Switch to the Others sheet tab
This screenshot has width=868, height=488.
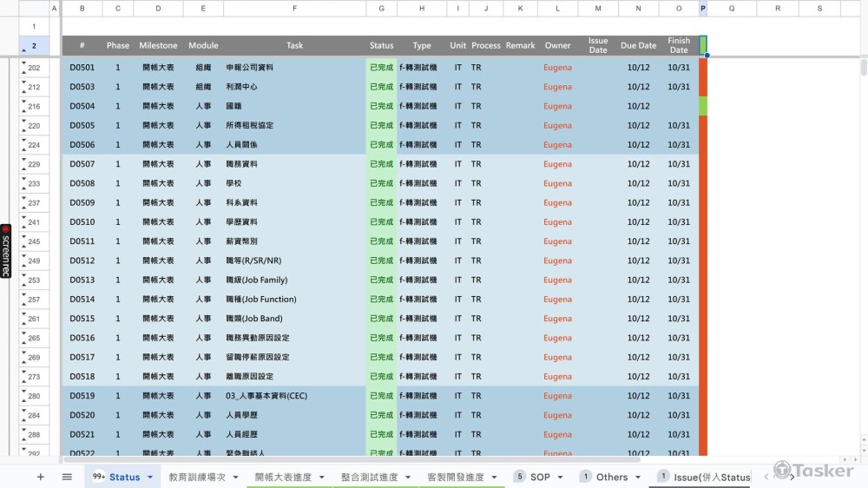[x=612, y=477]
